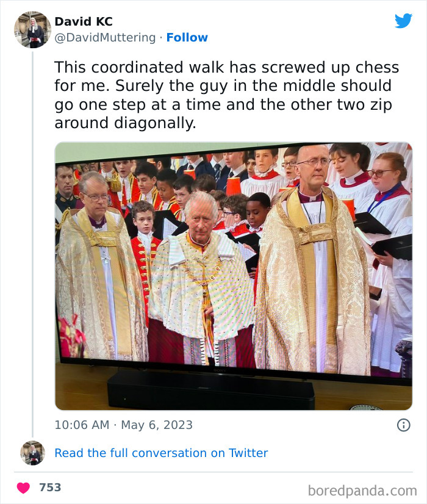The width and height of the screenshot is (427, 504).
Task: Click the thread line below the top avatar
Action: point(32,244)
